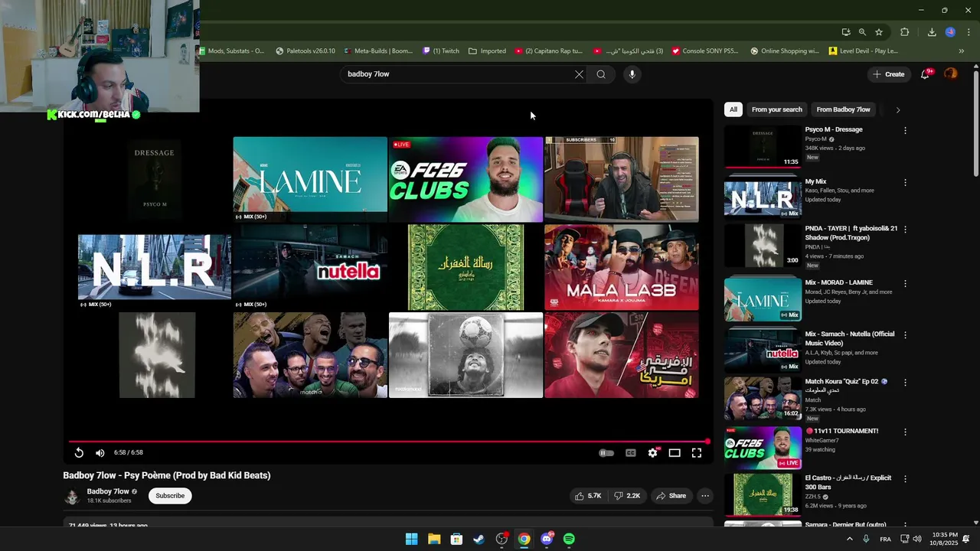Open options for Psyco M - Dressage

(x=905, y=131)
